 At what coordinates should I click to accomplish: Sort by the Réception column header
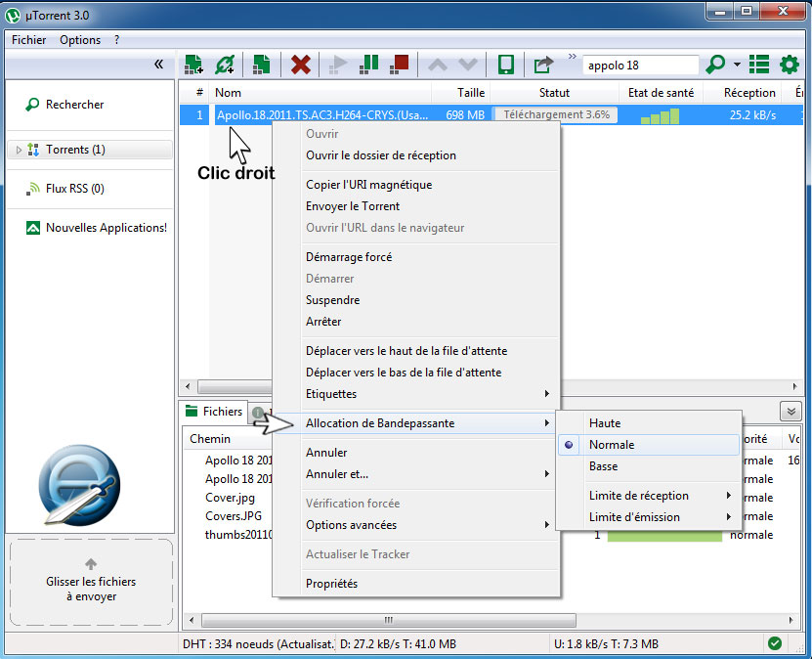click(x=743, y=93)
